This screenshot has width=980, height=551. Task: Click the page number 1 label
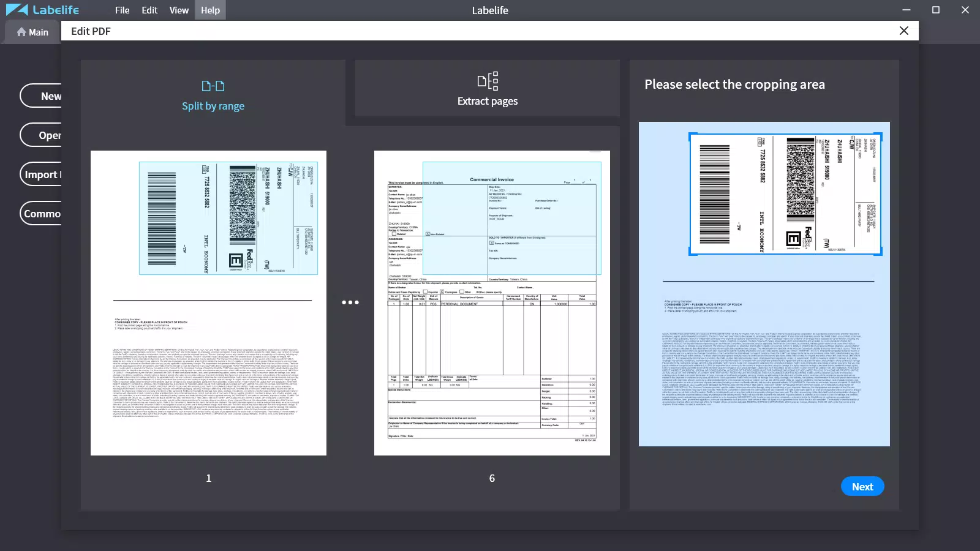point(208,478)
